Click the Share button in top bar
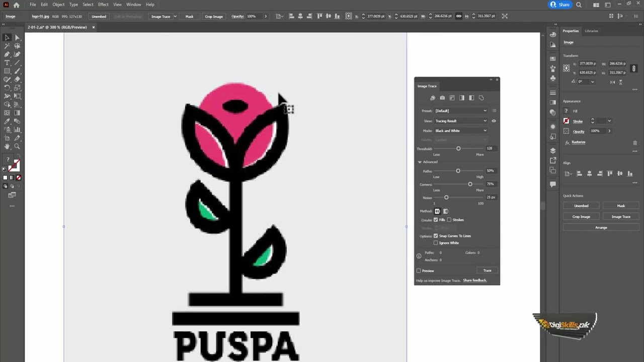644x362 pixels. [560, 5]
